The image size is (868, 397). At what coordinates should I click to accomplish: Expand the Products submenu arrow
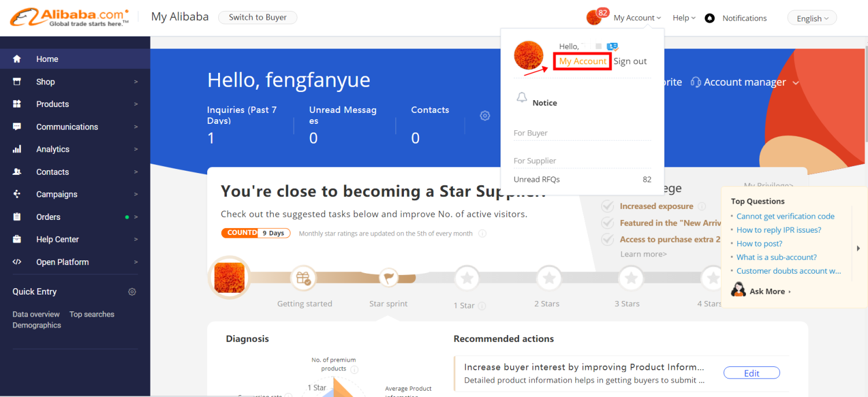pyautogui.click(x=136, y=104)
